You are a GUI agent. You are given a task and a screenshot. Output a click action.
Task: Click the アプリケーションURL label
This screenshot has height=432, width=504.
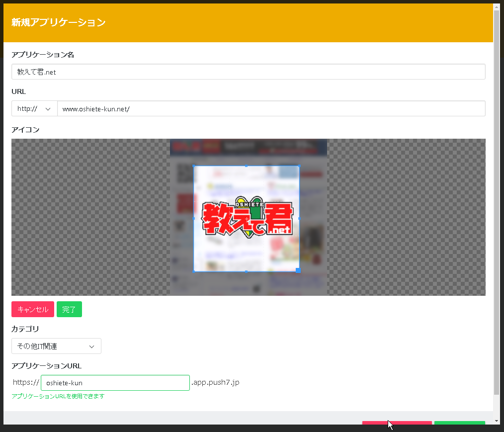coord(47,366)
